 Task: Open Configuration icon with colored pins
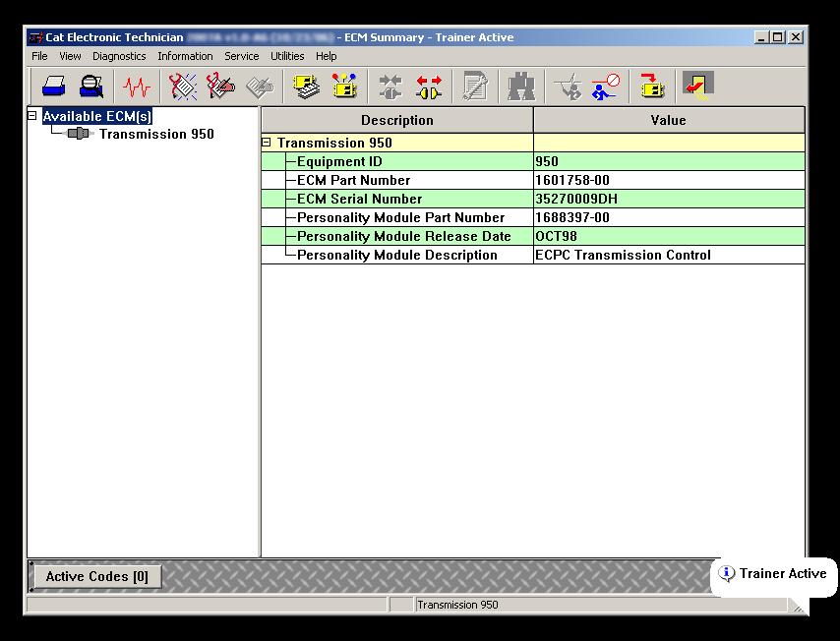pyautogui.click(x=344, y=87)
